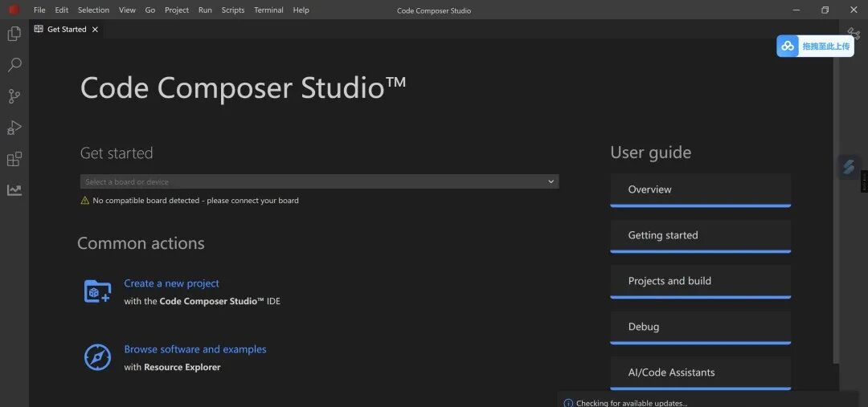Click the floating S icon on right edge

[849, 166]
